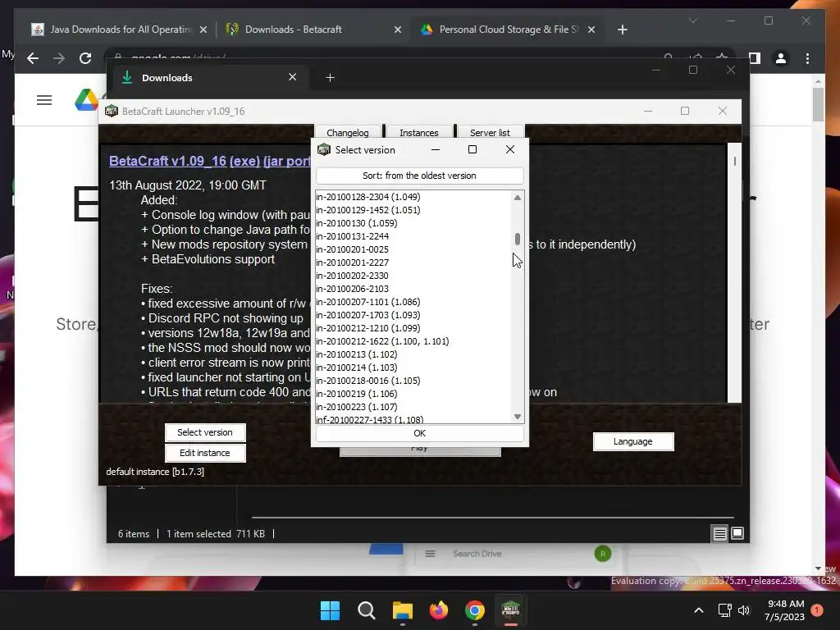Close the Select version dialog
840x630 pixels.
click(510, 149)
